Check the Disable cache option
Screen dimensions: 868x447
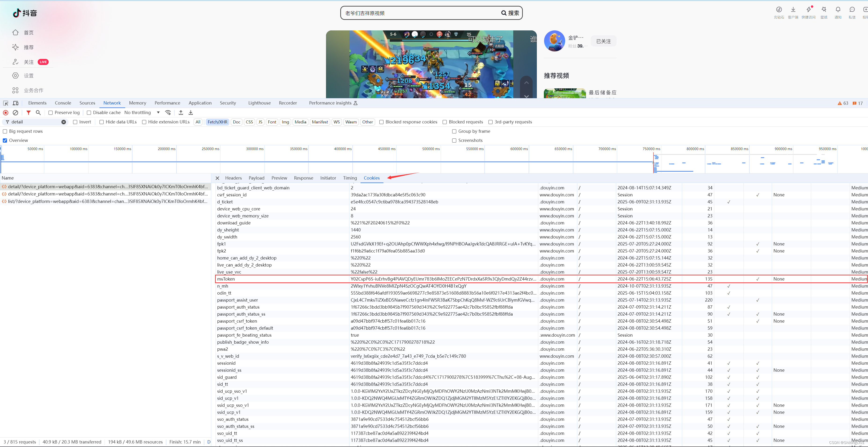click(89, 113)
